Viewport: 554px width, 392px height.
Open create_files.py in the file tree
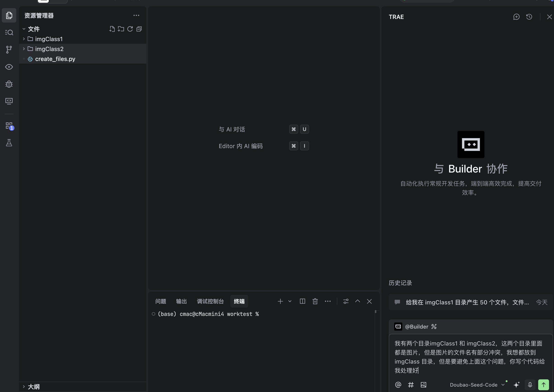click(55, 59)
